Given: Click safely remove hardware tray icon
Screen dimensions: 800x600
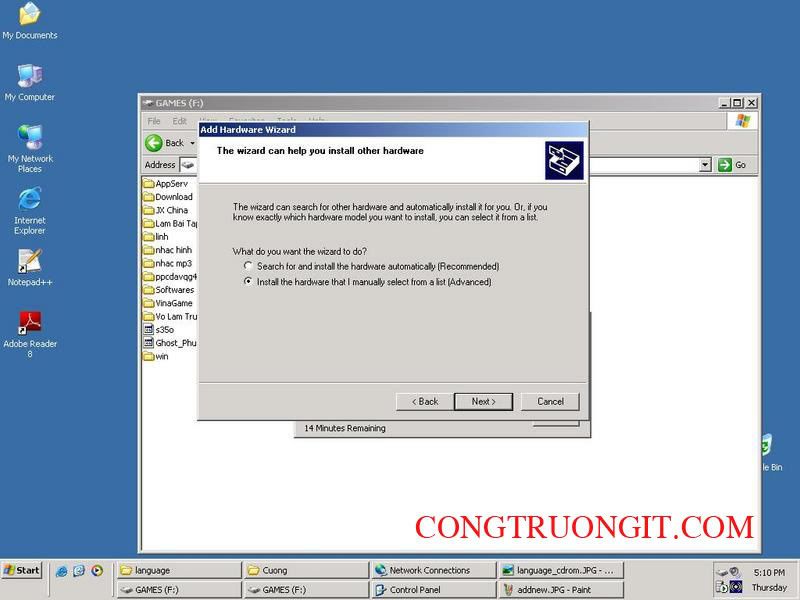Looking at the screenshot, I should point(721,572).
